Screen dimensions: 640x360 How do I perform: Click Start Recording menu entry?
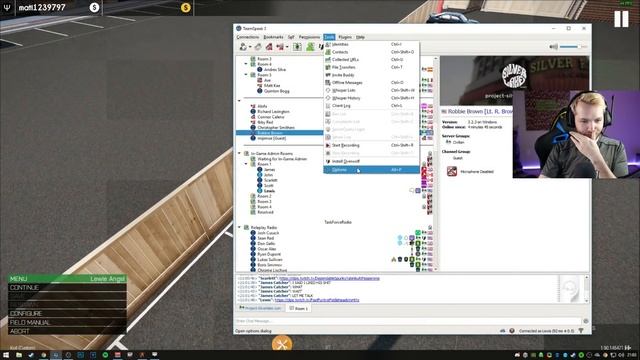click(x=371, y=145)
